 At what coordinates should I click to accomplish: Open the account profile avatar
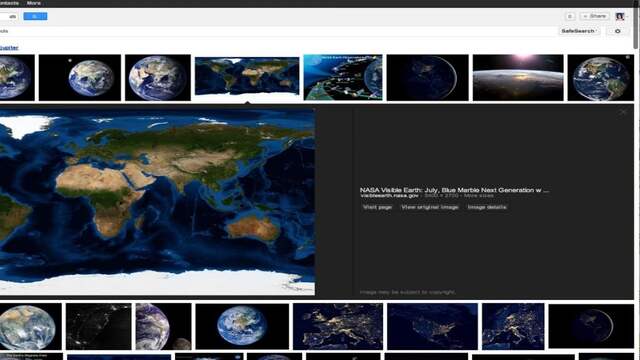click(x=620, y=16)
